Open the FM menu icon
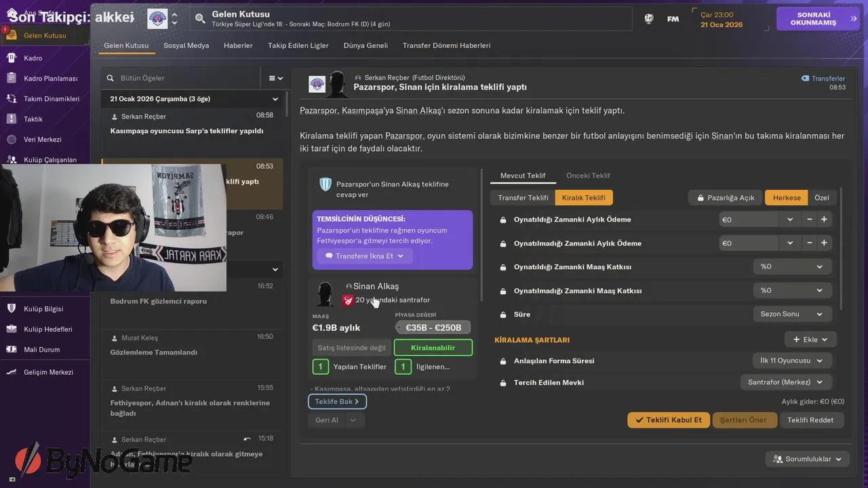Screen dimensions: 868x488 (x=673, y=19)
